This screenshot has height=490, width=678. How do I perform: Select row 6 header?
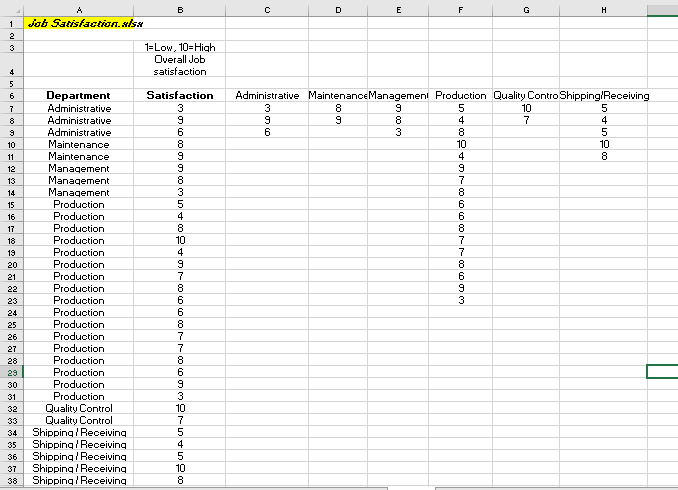click(12, 96)
